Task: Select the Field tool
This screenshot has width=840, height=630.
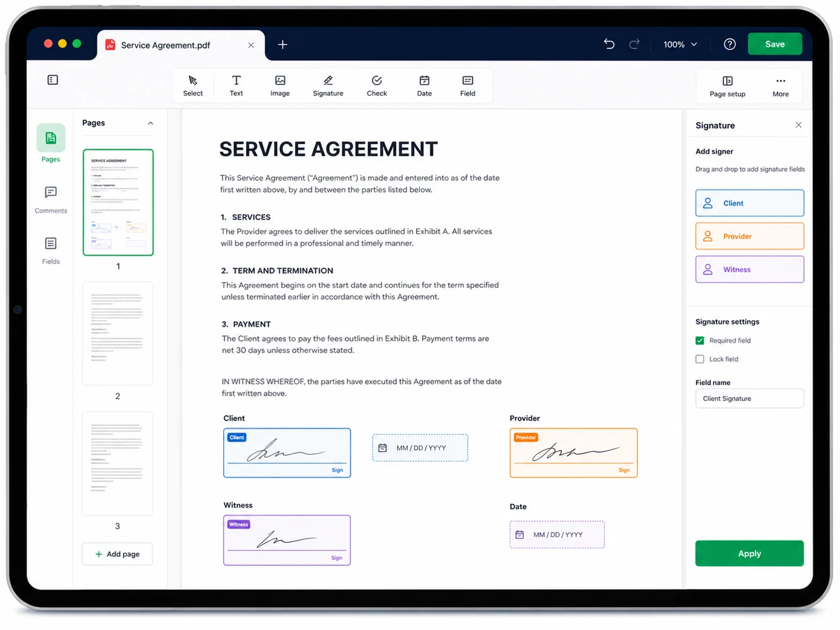Action: click(x=467, y=86)
